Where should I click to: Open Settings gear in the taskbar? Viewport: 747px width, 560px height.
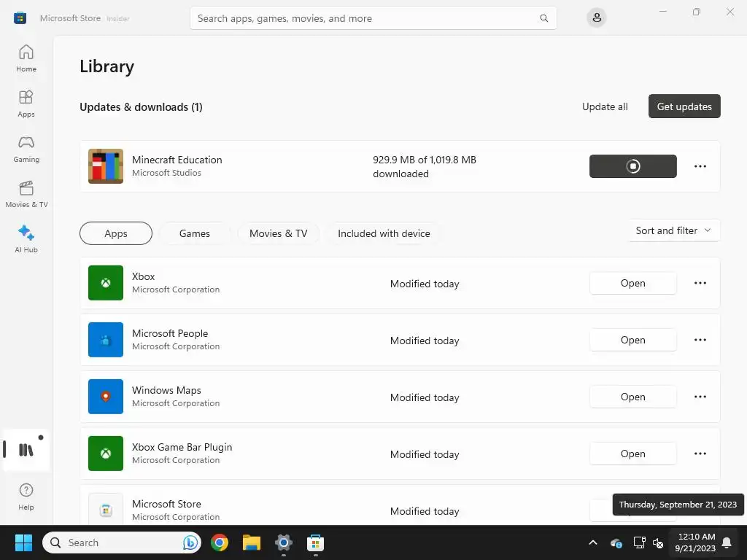[284, 542]
